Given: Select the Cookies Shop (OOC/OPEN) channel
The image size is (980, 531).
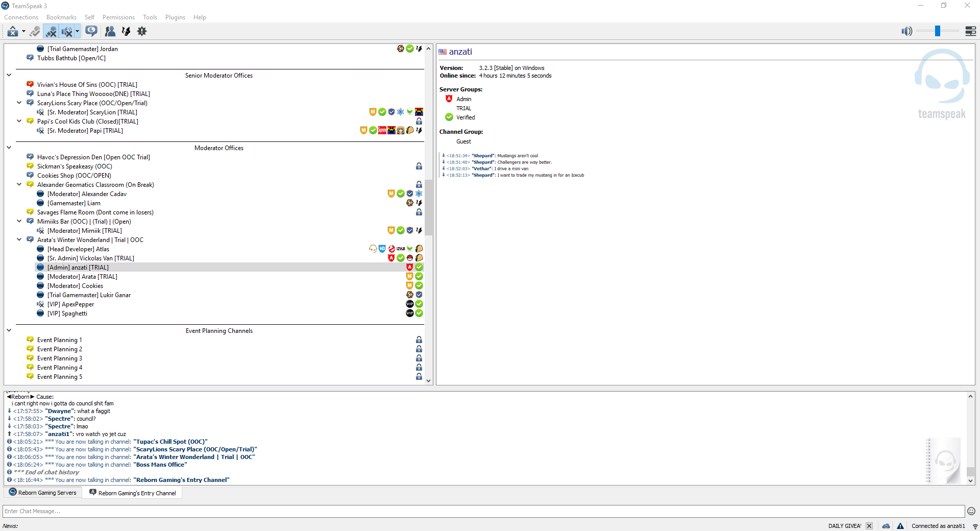Looking at the screenshot, I should [74, 176].
